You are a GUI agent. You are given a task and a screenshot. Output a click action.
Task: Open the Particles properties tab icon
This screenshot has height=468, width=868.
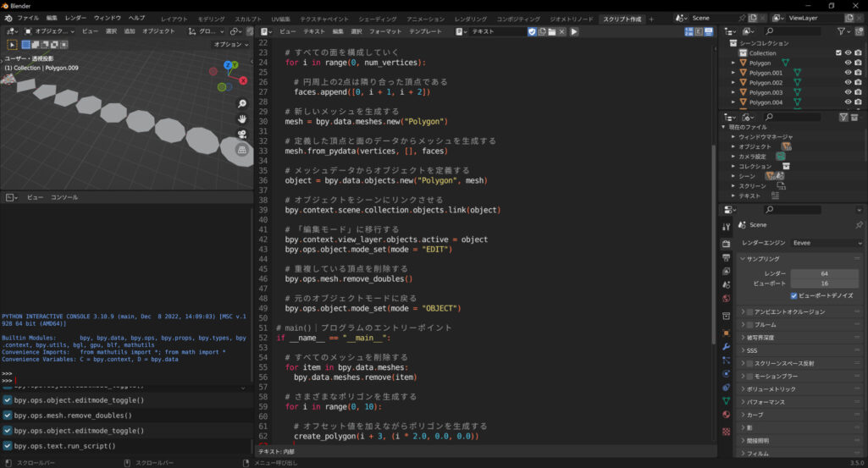(x=727, y=361)
